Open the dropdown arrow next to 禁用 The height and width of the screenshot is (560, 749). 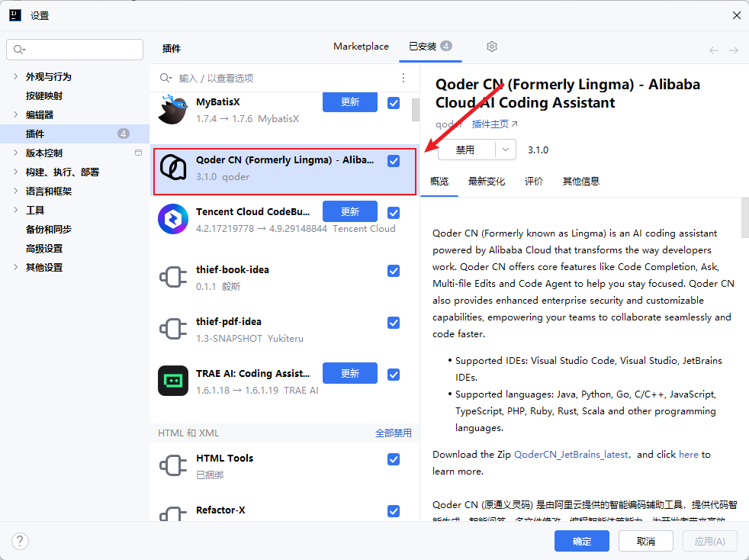[506, 150]
